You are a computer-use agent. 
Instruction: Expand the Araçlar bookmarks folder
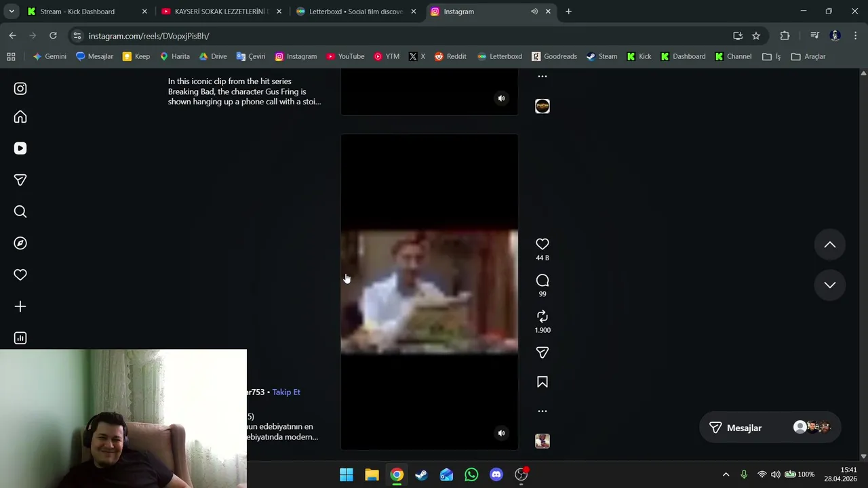(808, 57)
